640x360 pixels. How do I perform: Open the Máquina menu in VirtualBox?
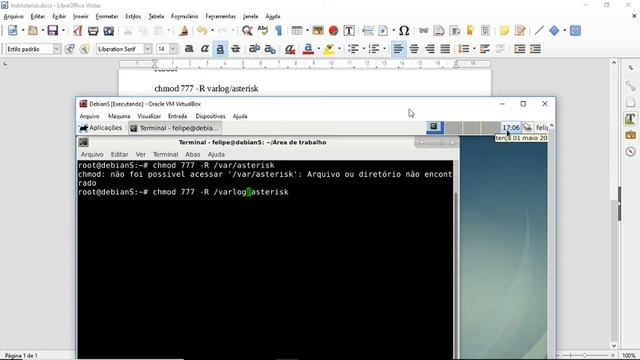(119, 116)
